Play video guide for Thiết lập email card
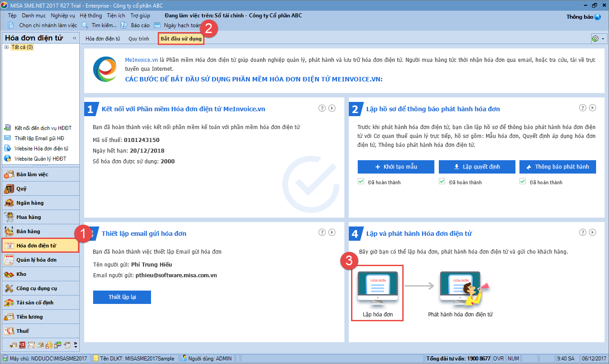Viewport: 609px width, 364px height. (332, 232)
